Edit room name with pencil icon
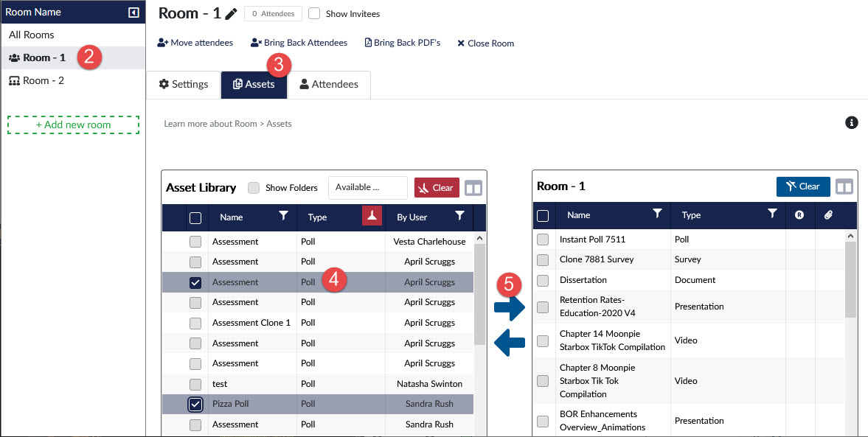The width and height of the screenshot is (868, 437). [232, 13]
